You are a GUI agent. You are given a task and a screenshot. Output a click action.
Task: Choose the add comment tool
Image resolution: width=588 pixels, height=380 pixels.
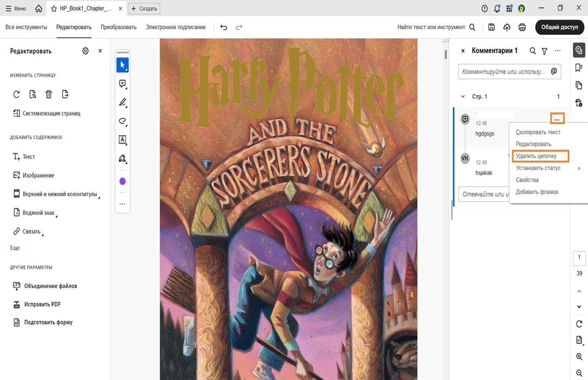click(x=122, y=84)
